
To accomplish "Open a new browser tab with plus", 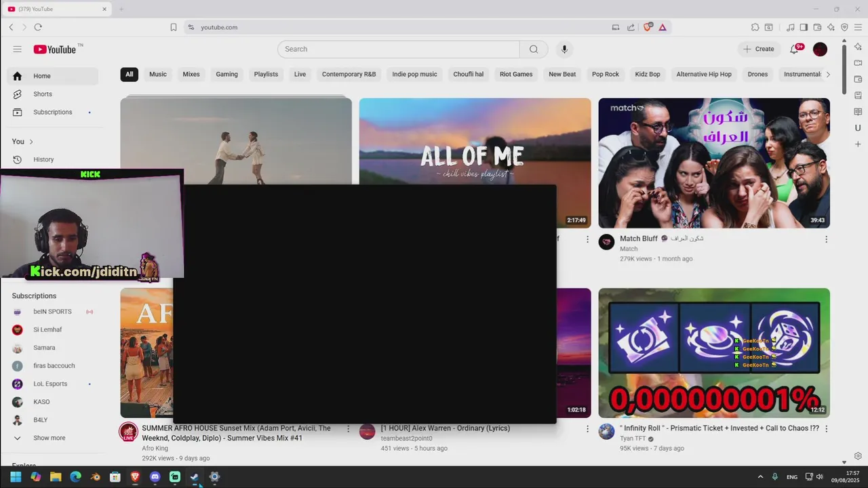I will 121,9.
